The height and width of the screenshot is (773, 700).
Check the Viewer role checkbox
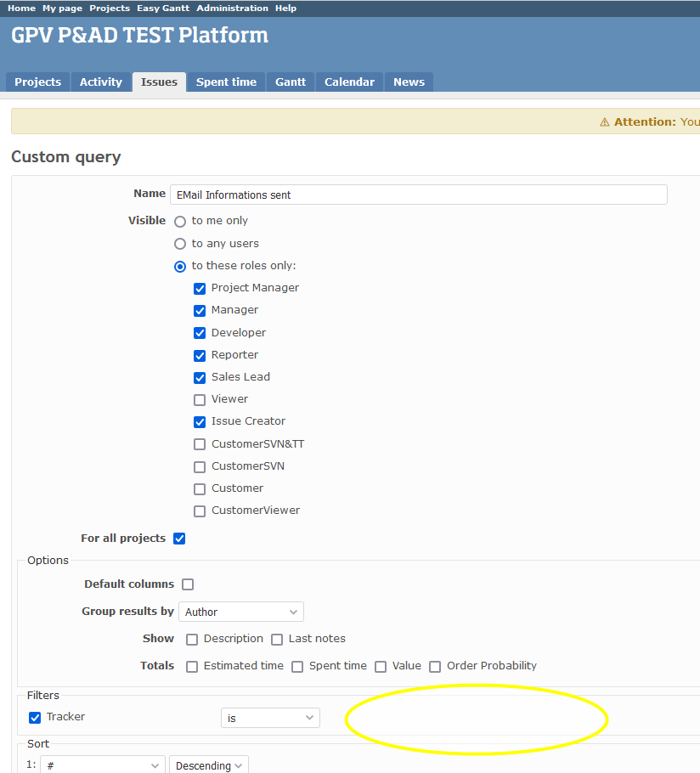pos(200,400)
